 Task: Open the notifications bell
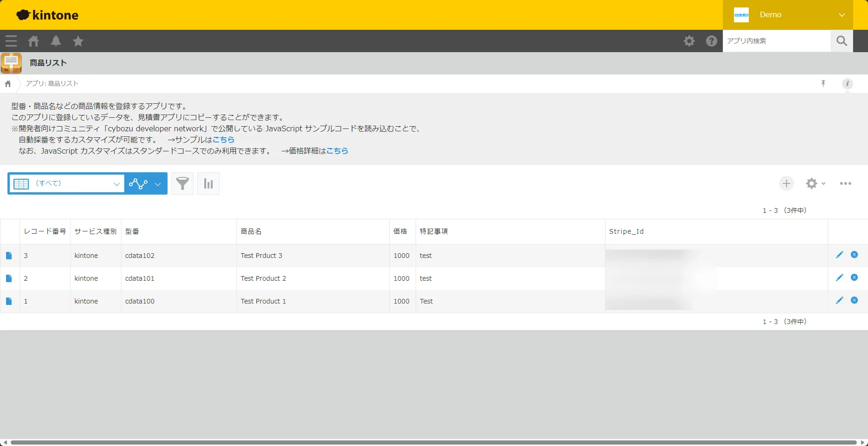tap(56, 41)
